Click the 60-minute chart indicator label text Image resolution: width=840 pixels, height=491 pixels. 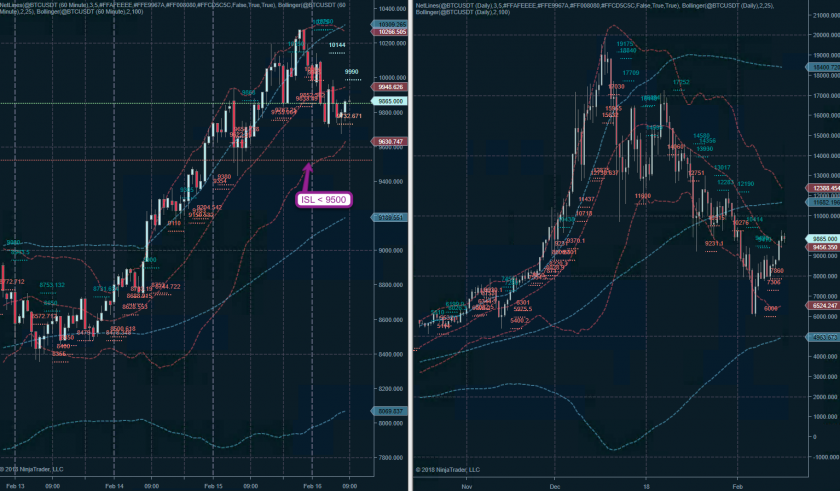pos(172,8)
